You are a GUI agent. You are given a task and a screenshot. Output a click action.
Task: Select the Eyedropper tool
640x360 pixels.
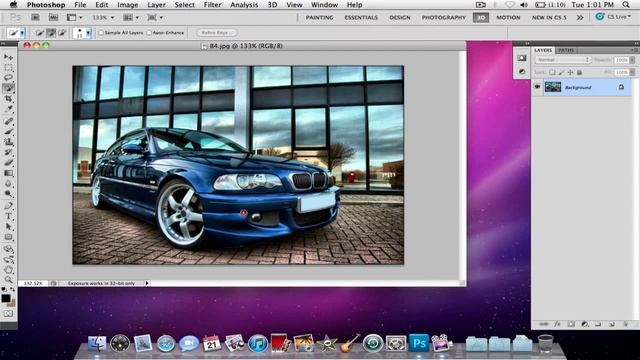coord(8,109)
